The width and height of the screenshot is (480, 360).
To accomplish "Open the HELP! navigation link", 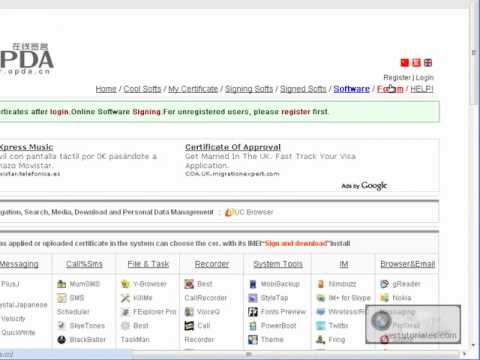I will (x=422, y=89).
